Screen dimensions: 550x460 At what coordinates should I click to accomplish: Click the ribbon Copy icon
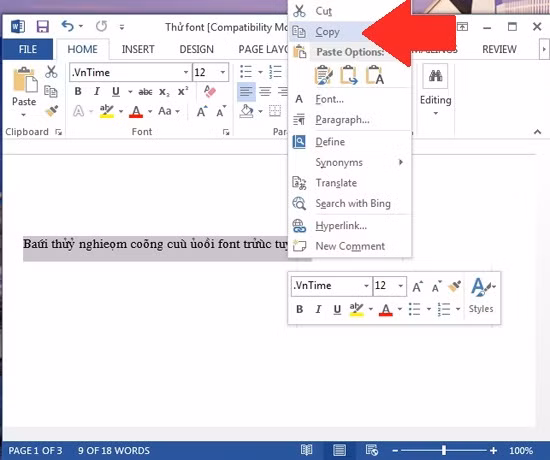click(x=51, y=92)
